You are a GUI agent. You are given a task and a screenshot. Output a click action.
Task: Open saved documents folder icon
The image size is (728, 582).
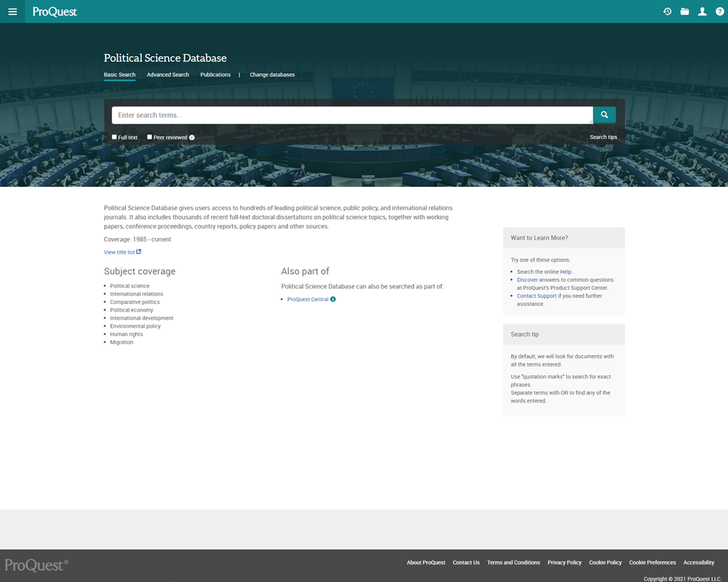click(x=684, y=12)
